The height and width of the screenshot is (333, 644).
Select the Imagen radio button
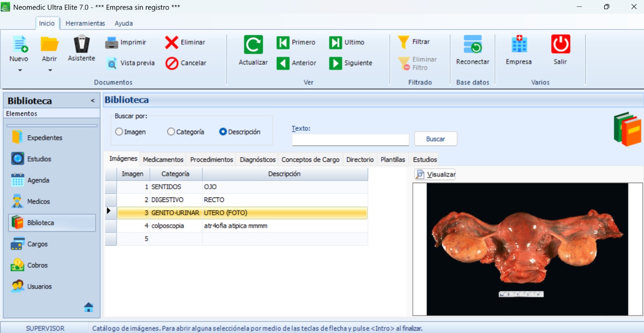coord(119,132)
